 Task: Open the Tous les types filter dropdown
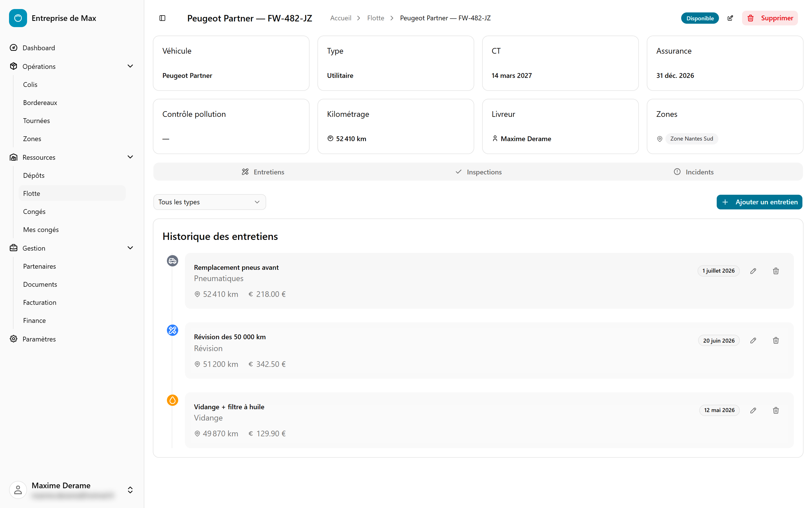coord(210,202)
